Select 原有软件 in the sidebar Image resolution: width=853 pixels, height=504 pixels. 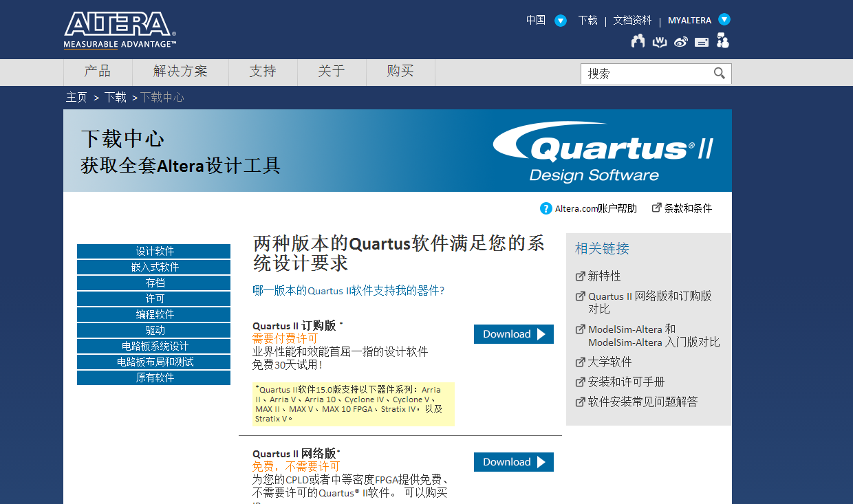[x=154, y=377]
